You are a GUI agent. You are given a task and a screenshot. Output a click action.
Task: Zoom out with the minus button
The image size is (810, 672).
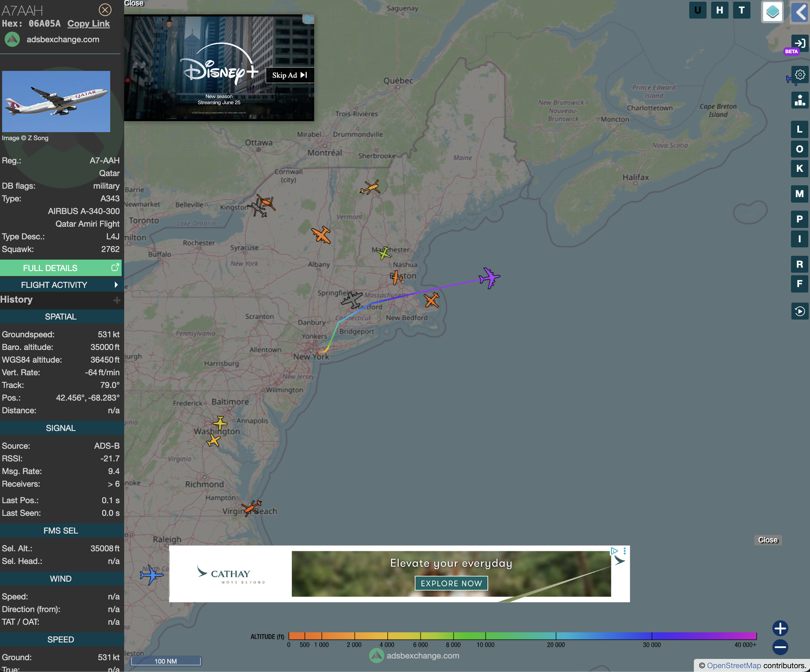pyautogui.click(x=780, y=647)
